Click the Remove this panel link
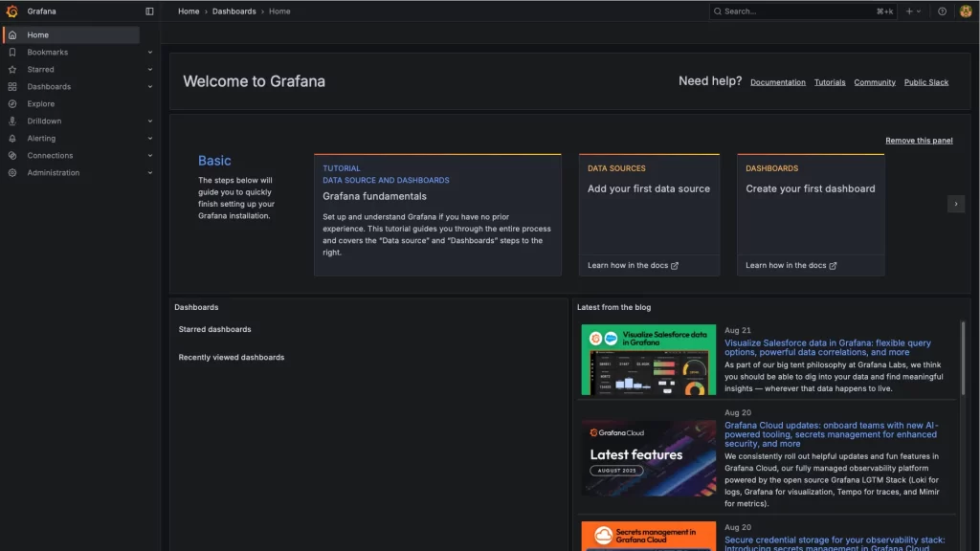This screenshot has width=980, height=551. coord(919,141)
